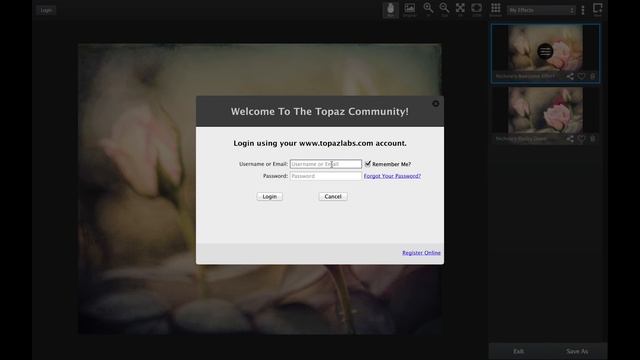The height and width of the screenshot is (360, 640).
Task: Select the hand pan tool
Action: click(391, 10)
